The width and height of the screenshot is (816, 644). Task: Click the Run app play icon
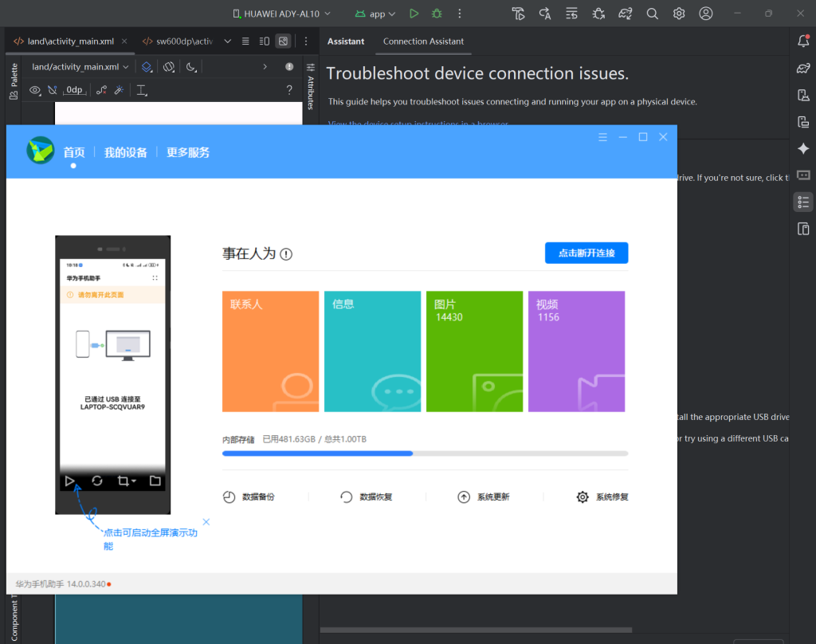click(414, 14)
